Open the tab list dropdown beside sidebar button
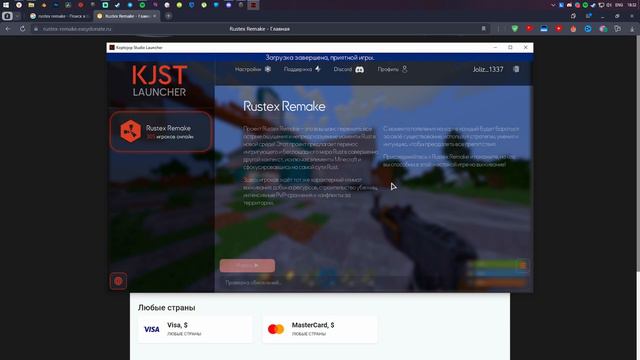The height and width of the screenshot is (360, 640). tap(17, 16)
